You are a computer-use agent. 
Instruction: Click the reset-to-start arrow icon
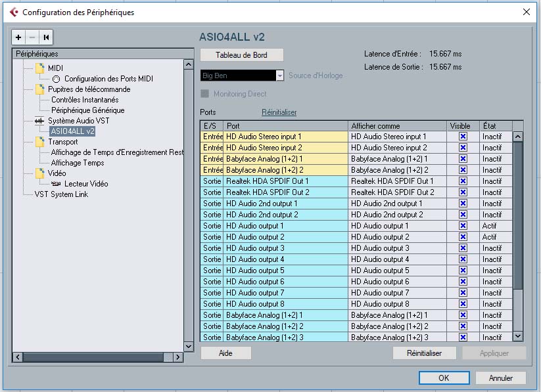(46, 37)
